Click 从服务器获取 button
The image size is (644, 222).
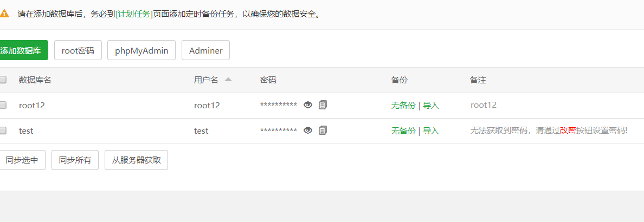137,160
